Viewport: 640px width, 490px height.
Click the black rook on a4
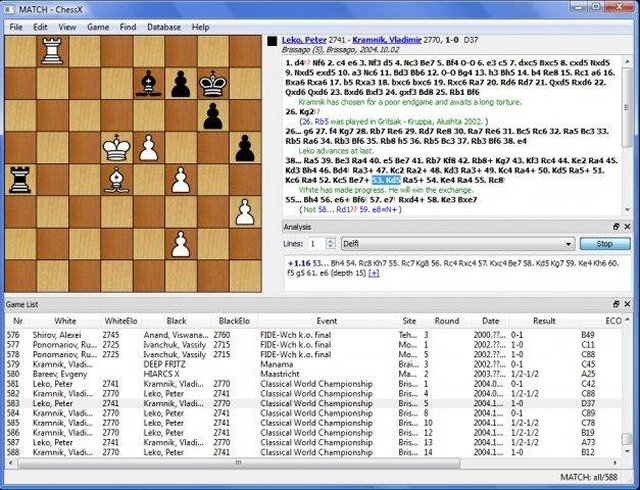20,180
